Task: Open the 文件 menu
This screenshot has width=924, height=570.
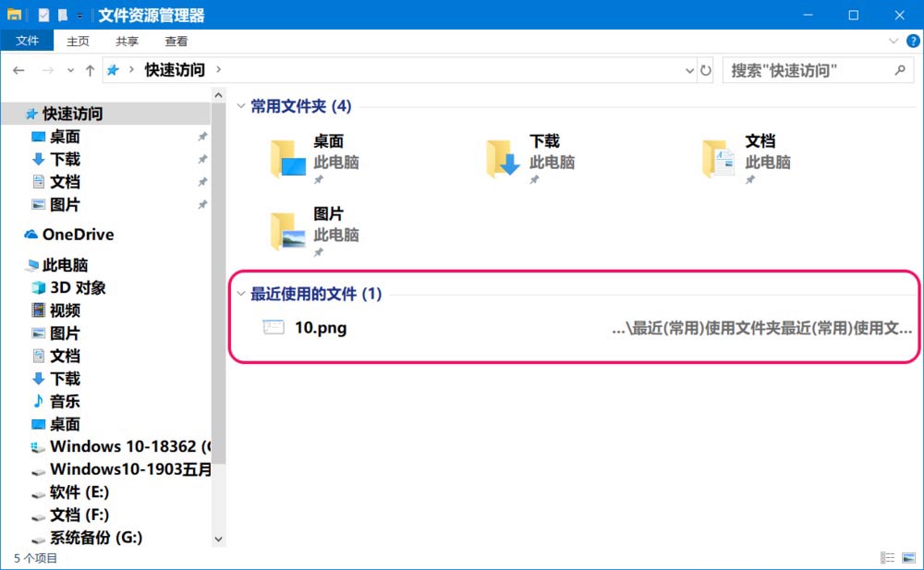Action: coord(28,41)
